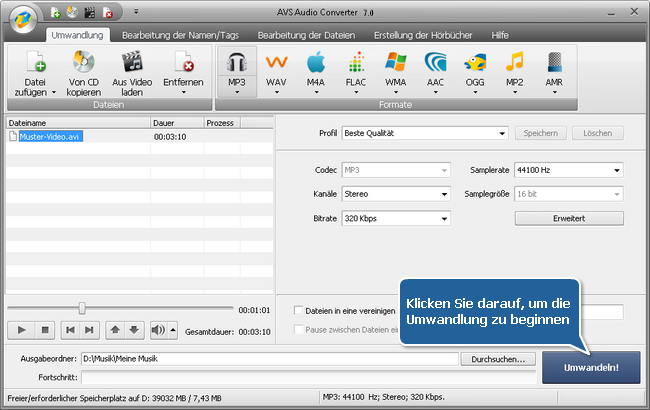Enable Dateien in eine vereinigen checkbox
This screenshot has width=650, height=410.
click(298, 311)
